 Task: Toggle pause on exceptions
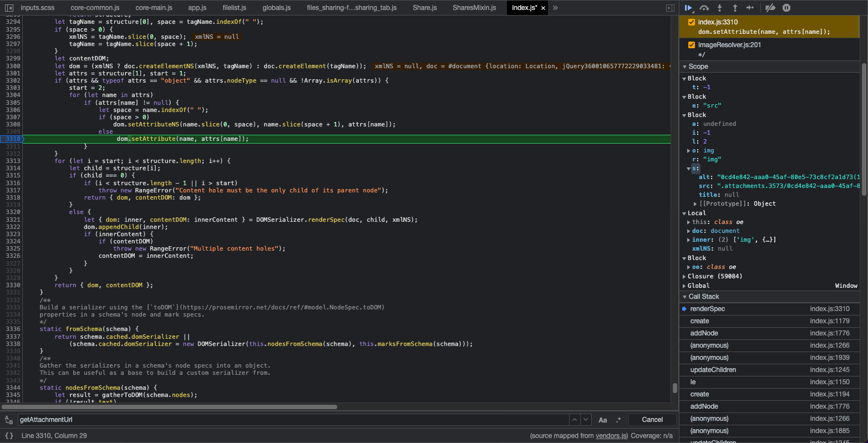pos(786,8)
